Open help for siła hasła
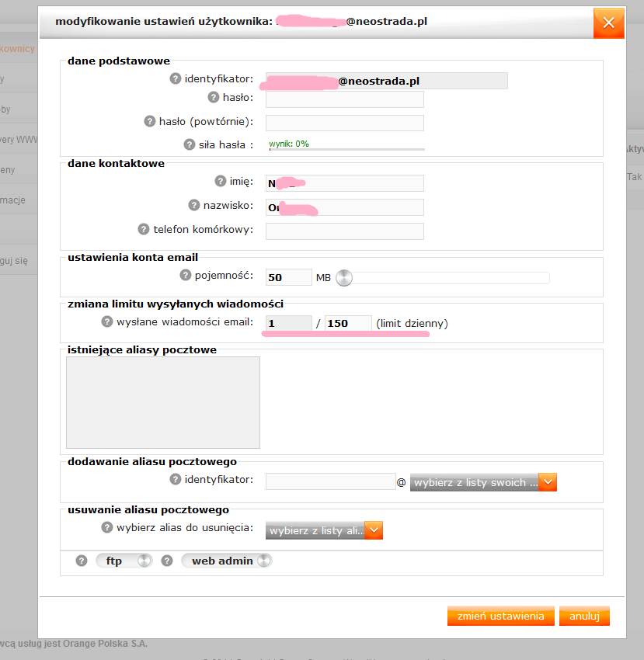This screenshot has width=644, height=660. coord(188,144)
